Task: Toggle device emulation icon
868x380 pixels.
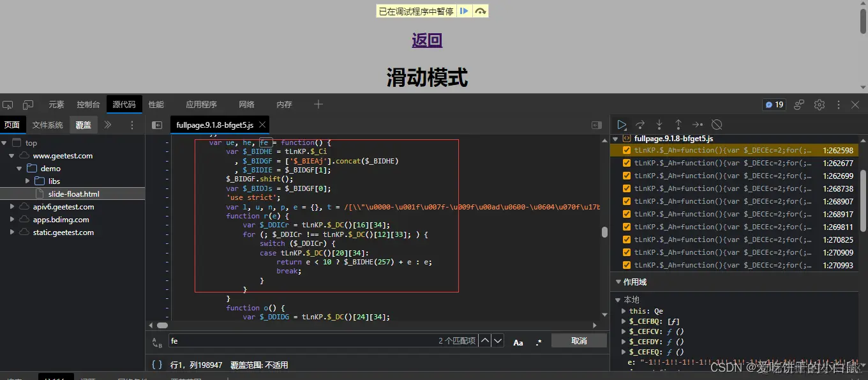Action: (x=28, y=105)
